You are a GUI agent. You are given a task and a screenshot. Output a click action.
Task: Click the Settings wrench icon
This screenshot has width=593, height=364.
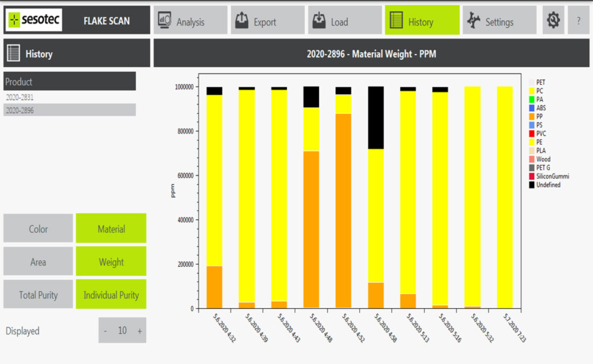473,21
